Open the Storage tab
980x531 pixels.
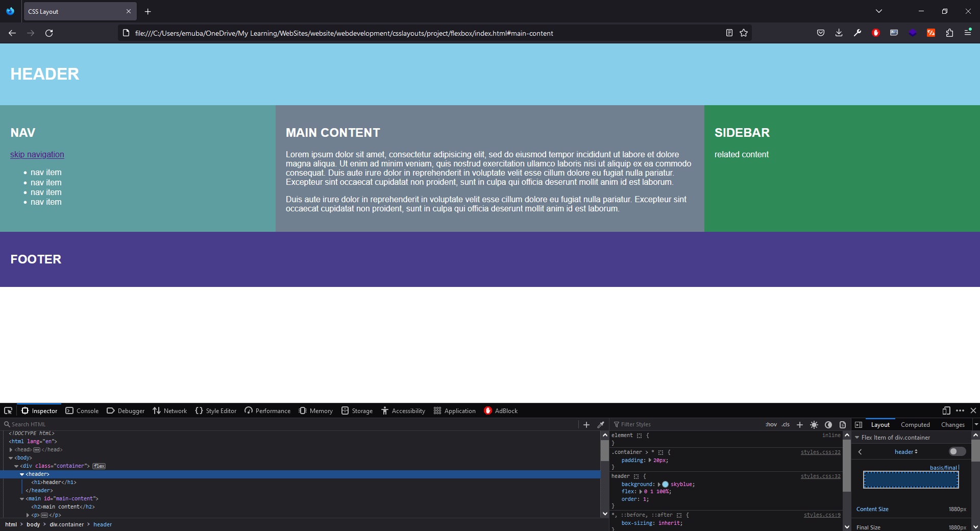point(357,411)
